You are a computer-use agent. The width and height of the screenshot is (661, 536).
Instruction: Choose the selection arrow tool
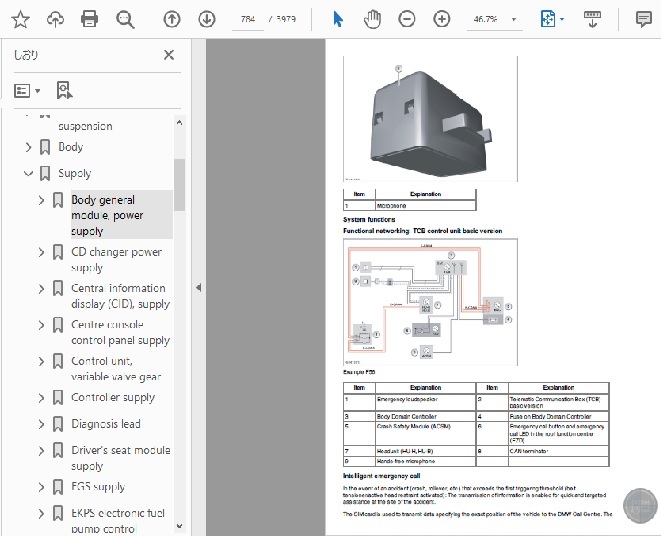(338, 19)
